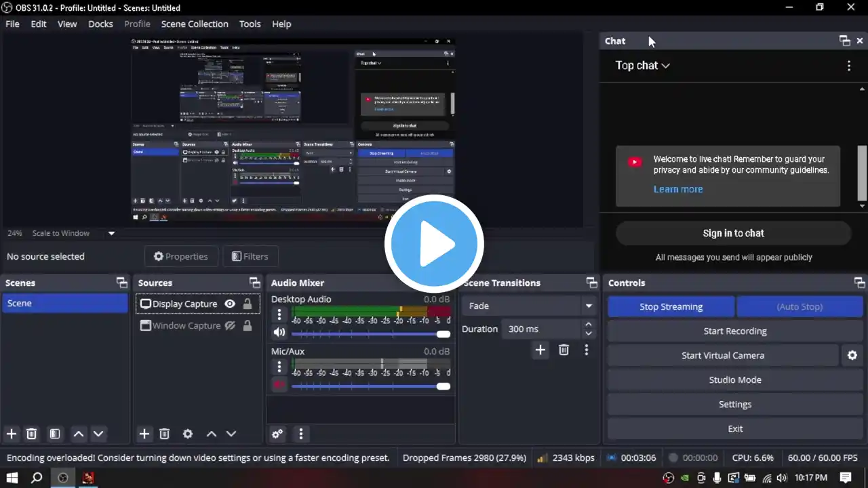868x488 pixels.
Task: Adjust Desktop Audio volume slider
Action: tap(371, 333)
